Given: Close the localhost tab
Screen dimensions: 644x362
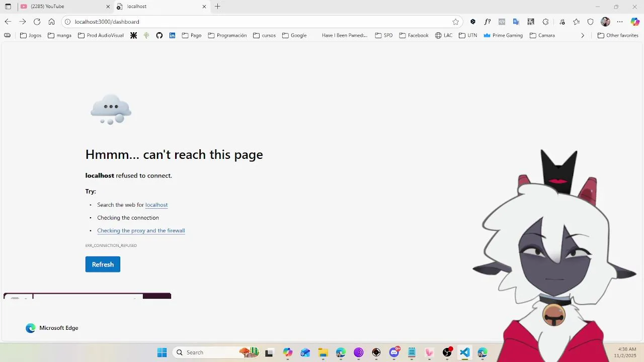Looking at the screenshot, I should point(204,7).
